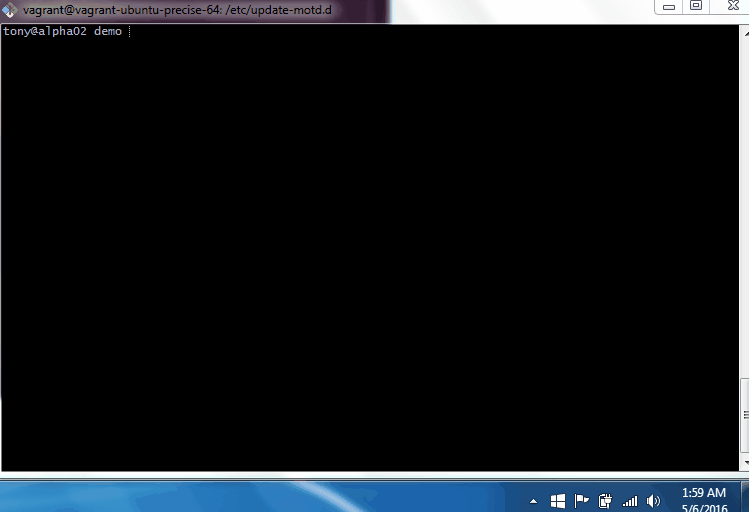This screenshot has height=512, width=749.
Task: Click the tony@alpha02 demo prompt text
Action: pos(62,32)
